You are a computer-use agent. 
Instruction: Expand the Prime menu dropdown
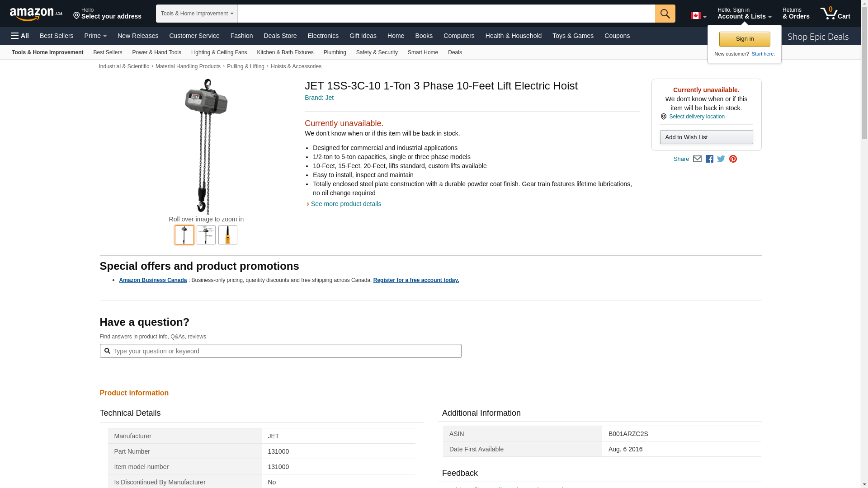95,36
